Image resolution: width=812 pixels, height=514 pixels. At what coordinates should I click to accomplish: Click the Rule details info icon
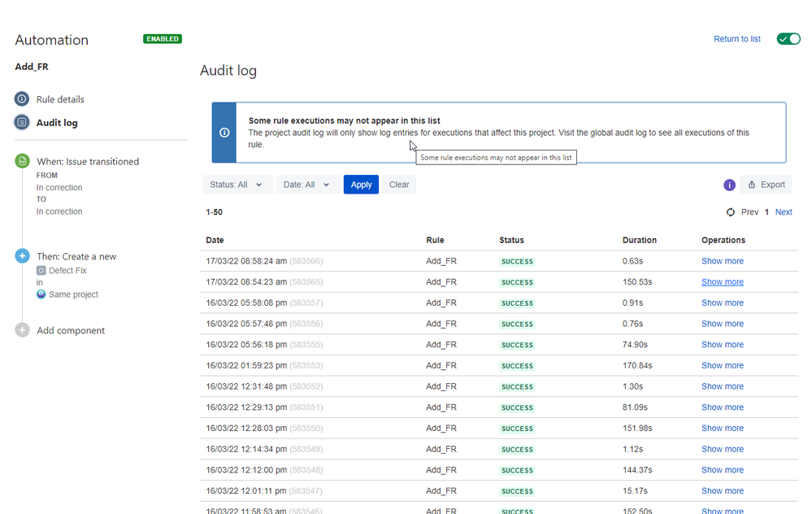click(22, 99)
